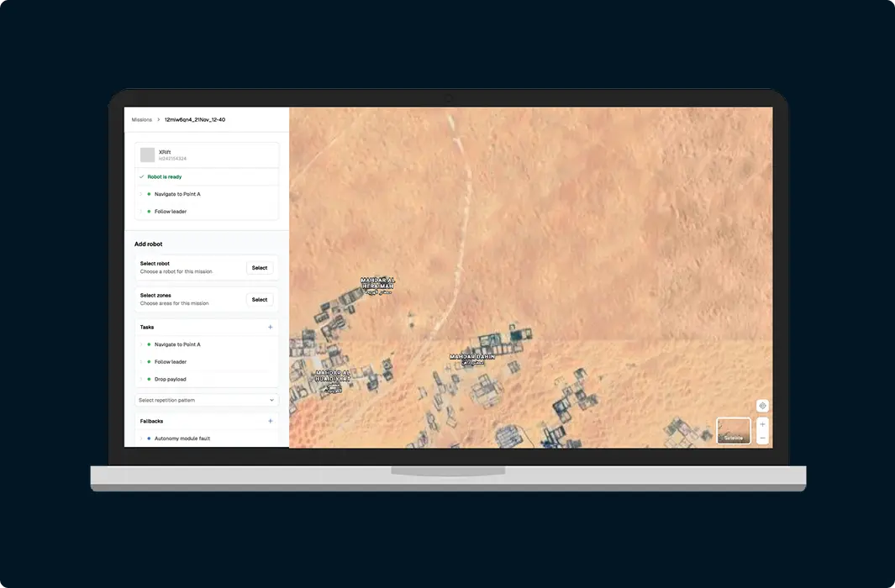
Task: Expand the Autonomy module fault fallback
Action: (141, 438)
